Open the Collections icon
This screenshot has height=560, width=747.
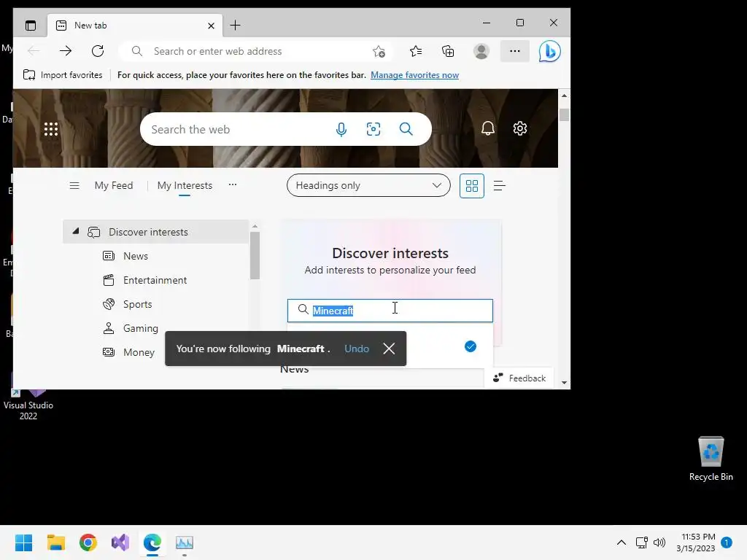point(448,51)
